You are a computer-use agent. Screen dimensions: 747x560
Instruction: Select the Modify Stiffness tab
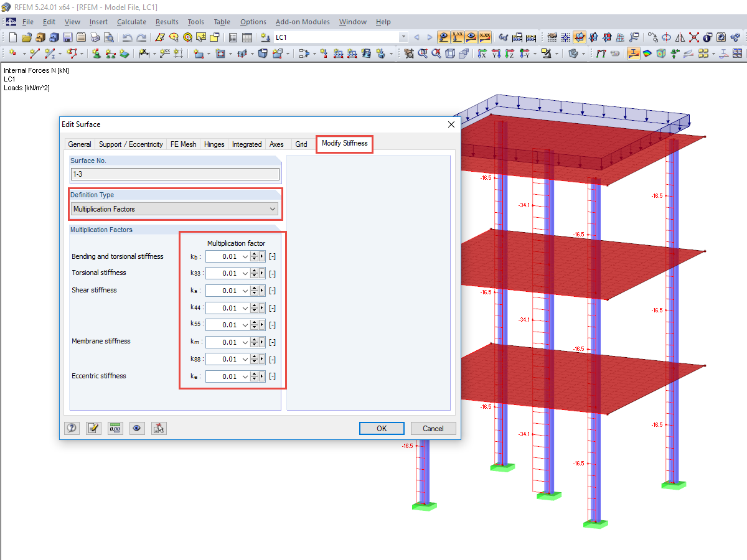pyautogui.click(x=345, y=144)
